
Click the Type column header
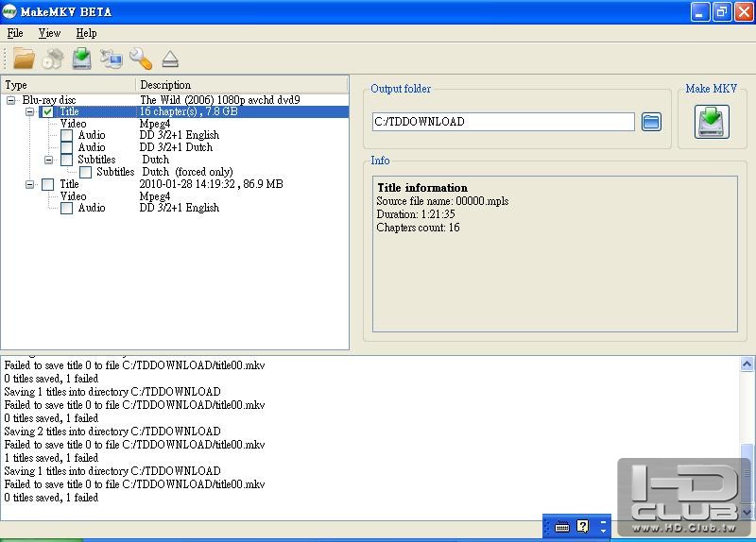tap(68, 85)
